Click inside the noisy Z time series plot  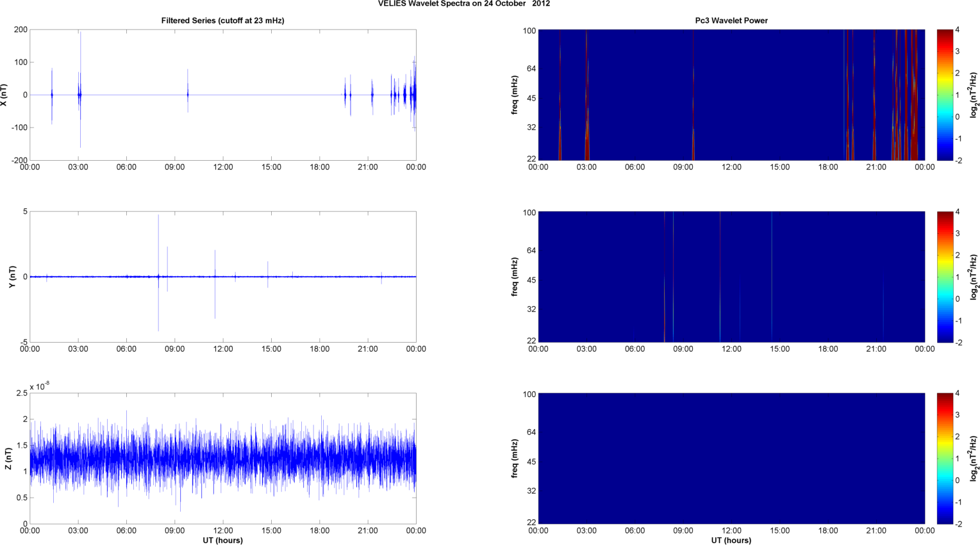click(222, 459)
